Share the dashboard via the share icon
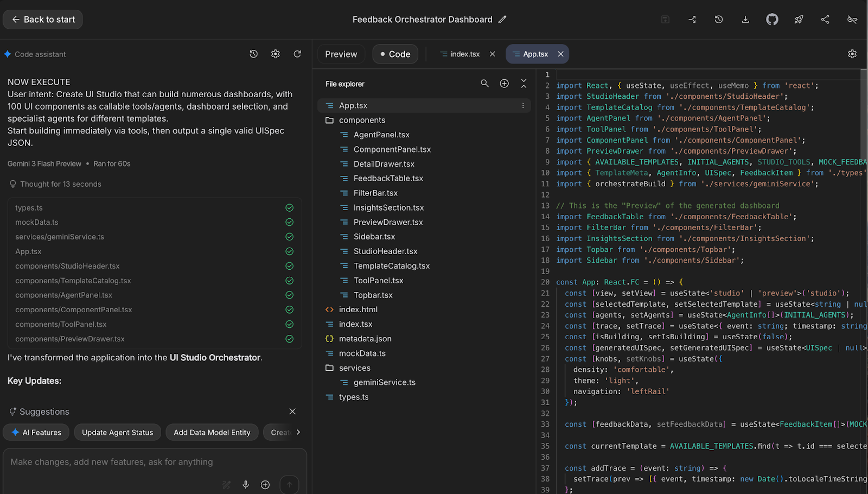The image size is (868, 494). tap(825, 19)
